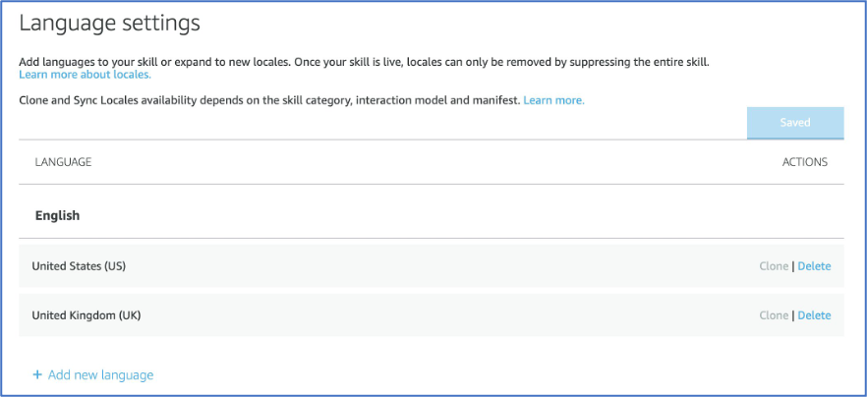This screenshot has height=397, width=868.
Task: Select the United States (US) row label
Action: 79,266
